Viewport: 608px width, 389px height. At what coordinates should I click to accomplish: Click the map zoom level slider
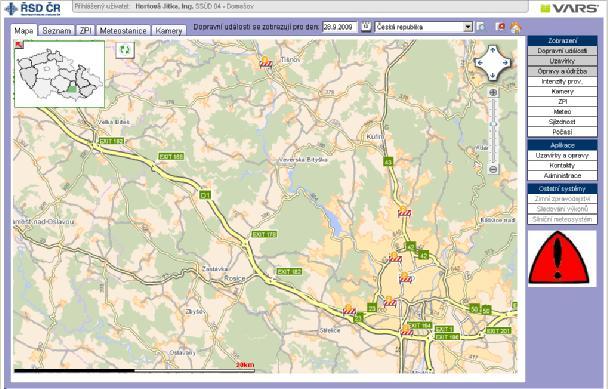point(493,131)
